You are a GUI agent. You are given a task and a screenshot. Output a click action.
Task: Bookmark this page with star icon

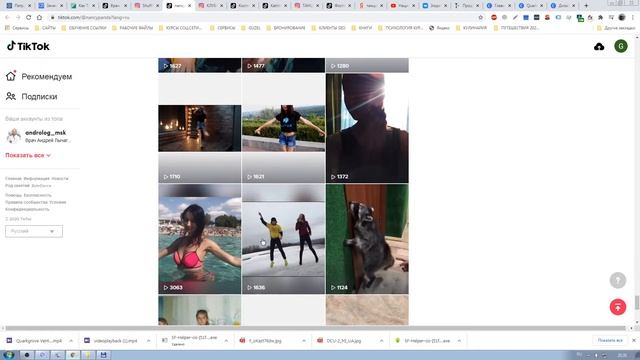tap(480, 18)
